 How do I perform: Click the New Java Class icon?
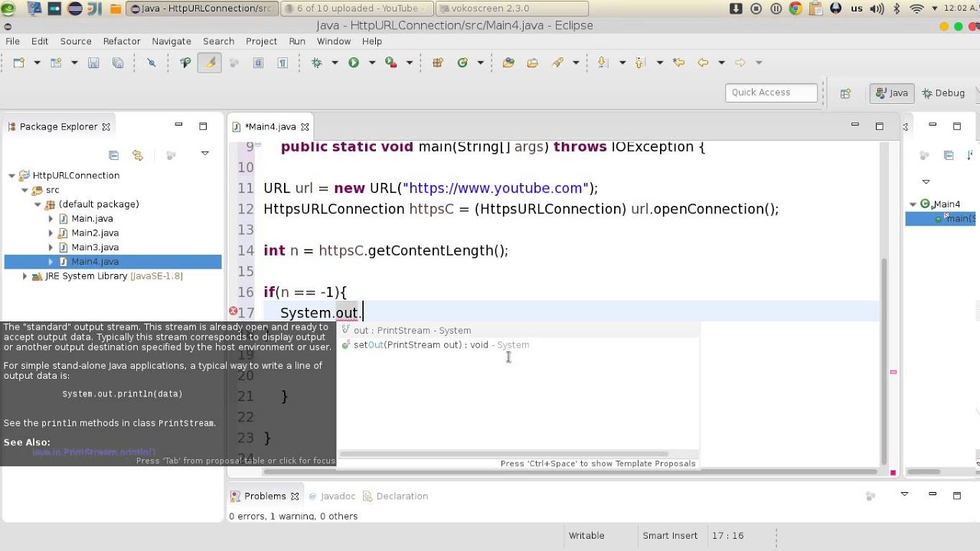point(462,63)
